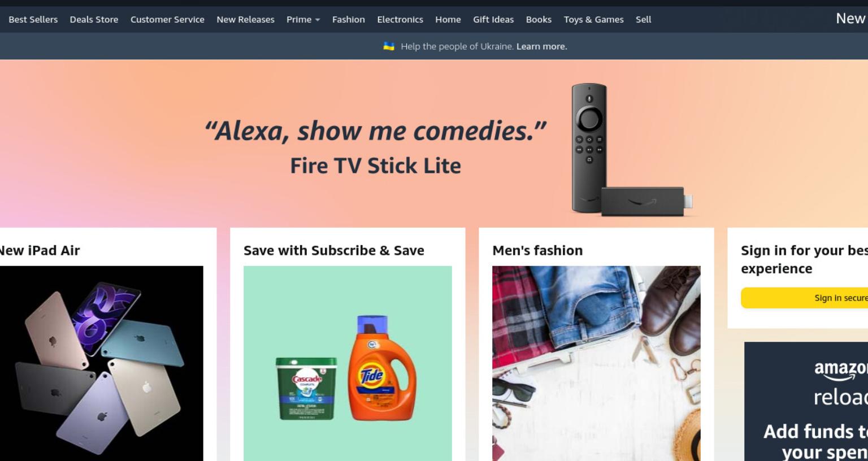Open the Deals Store page
The image size is (868, 461).
point(94,19)
